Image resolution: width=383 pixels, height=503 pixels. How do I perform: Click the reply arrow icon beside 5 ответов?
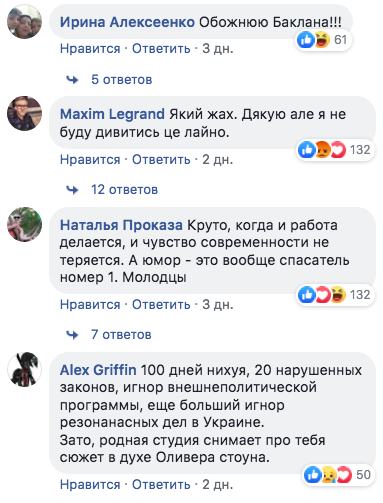(x=72, y=80)
